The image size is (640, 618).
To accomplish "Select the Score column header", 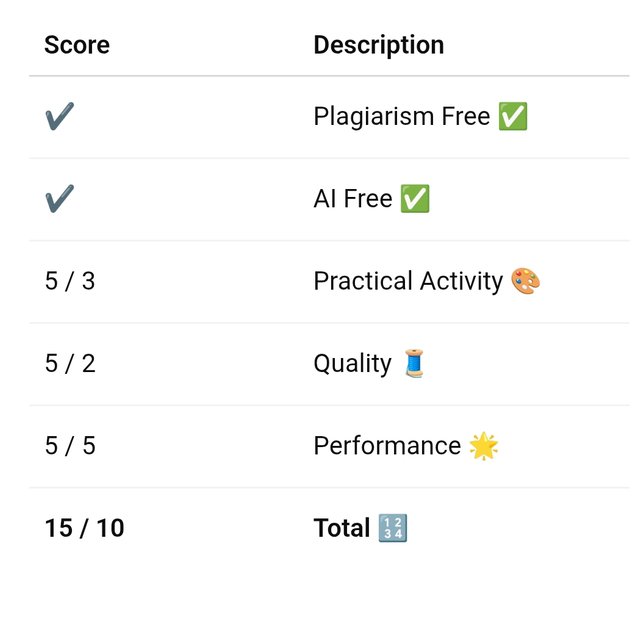I will coord(77,44).
